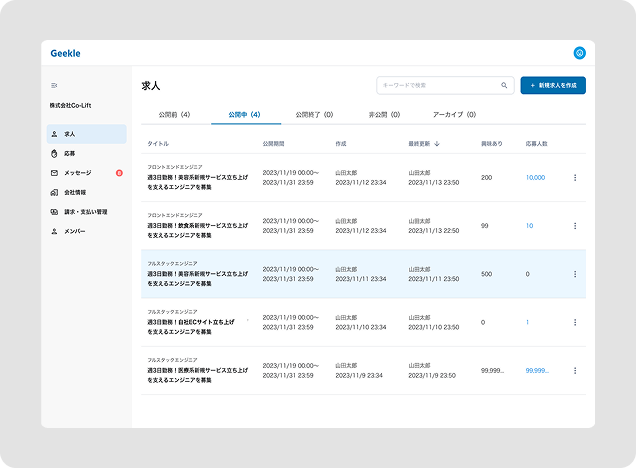Open more menu for 自社ECサイト job row
The width and height of the screenshot is (636, 468).
pos(575,322)
